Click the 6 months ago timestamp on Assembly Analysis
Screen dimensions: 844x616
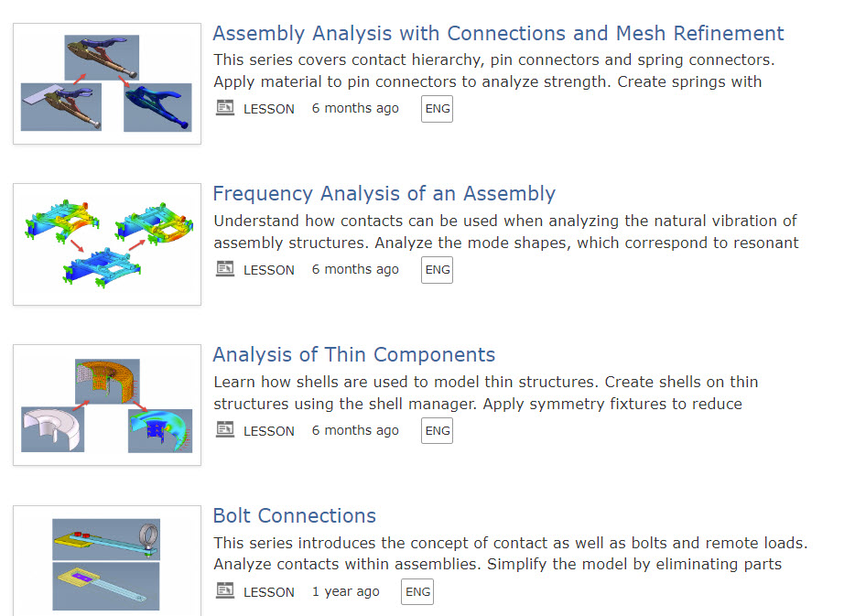pos(355,108)
